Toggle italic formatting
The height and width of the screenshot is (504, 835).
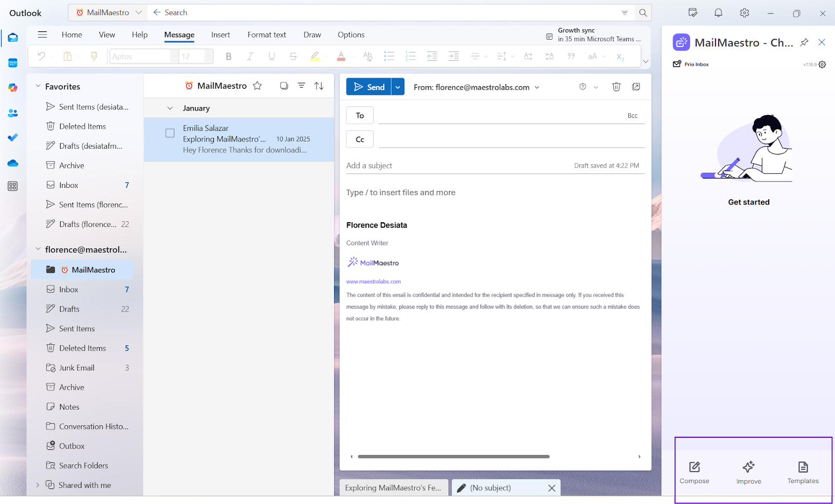pos(250,56)
